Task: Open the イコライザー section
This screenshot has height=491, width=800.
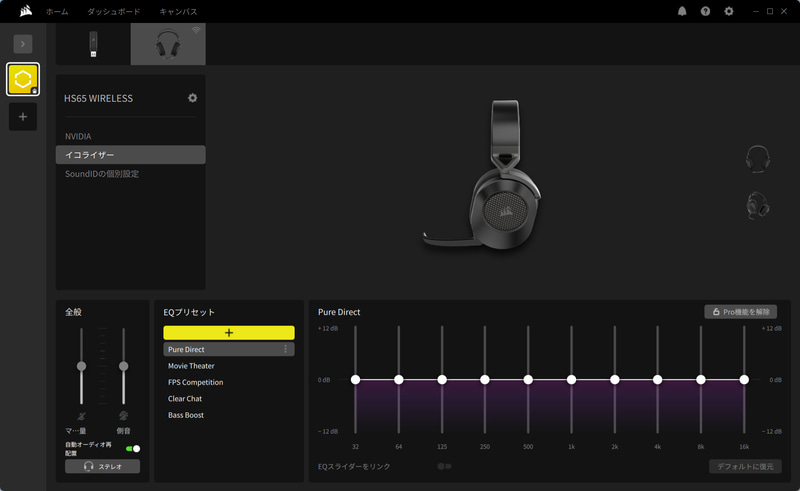Action: pos(131,155)
